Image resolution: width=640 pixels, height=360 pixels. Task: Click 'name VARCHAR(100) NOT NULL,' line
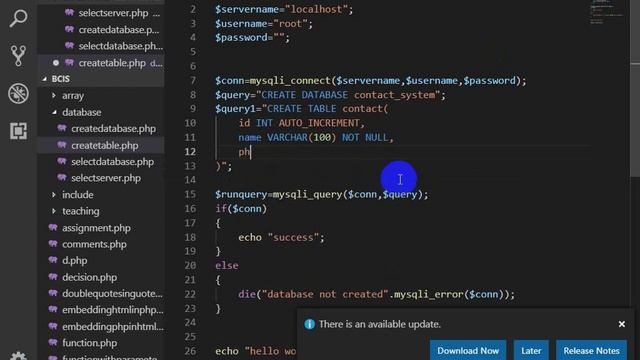[316, 138]
